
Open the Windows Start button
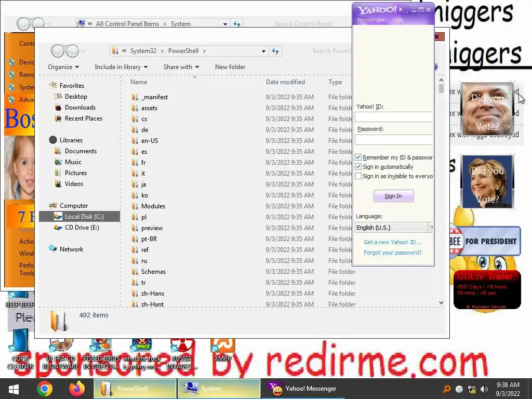(14, 389)
